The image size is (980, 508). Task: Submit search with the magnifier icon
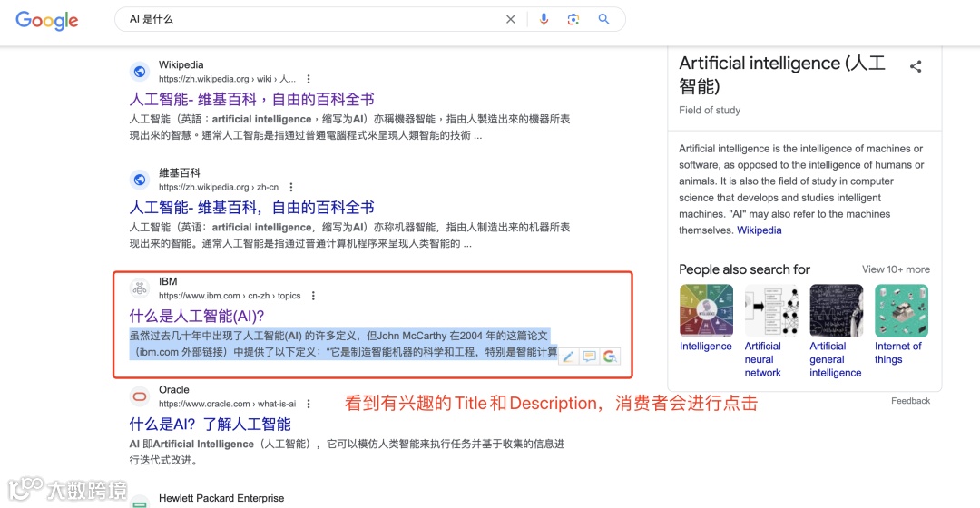point(603,19)
